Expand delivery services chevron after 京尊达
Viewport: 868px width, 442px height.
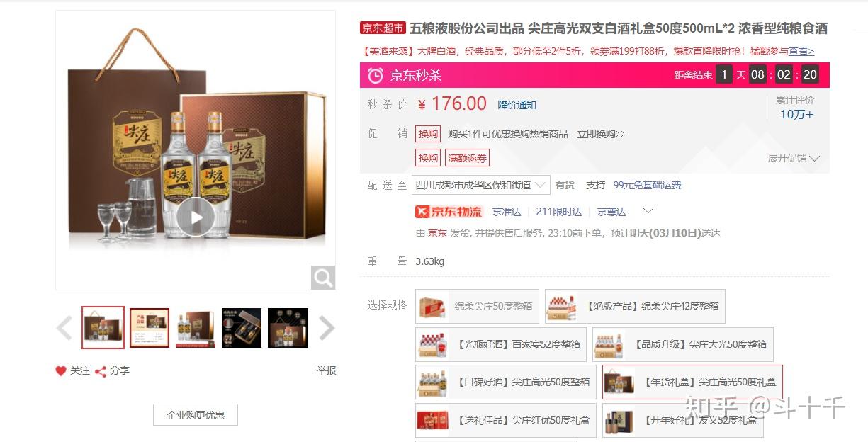(x=648, y=210)
